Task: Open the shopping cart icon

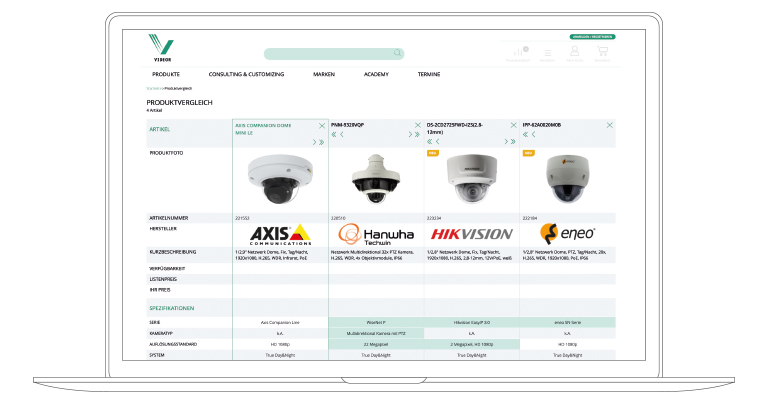Action: (x=602, y=53)
